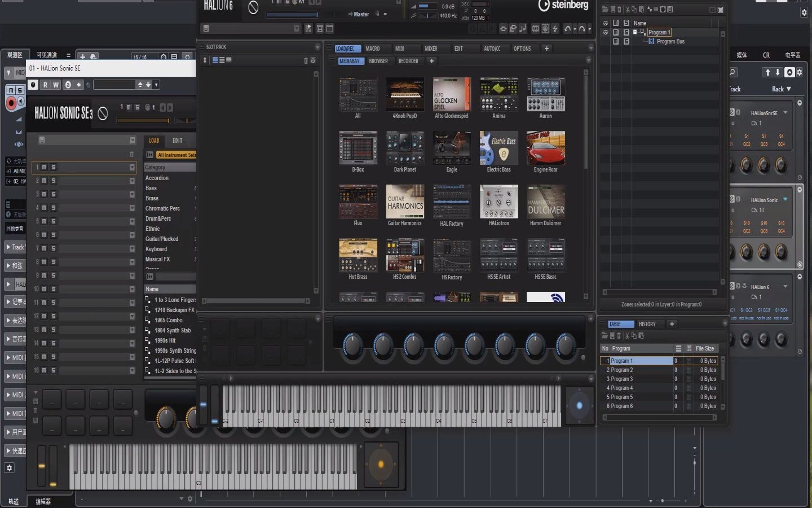Click the HALion 6 bypass circle icon
Screen dimensions: 812x508
coord(253,7)
